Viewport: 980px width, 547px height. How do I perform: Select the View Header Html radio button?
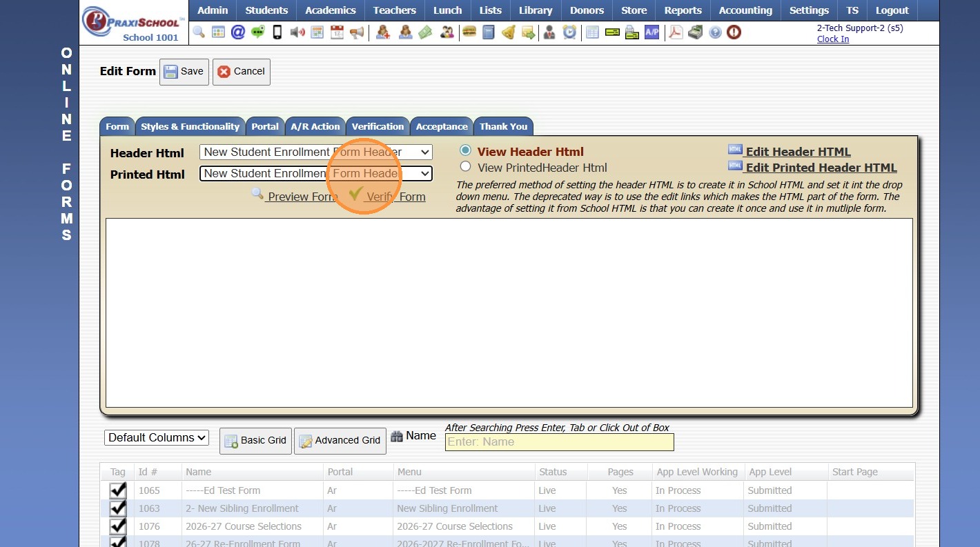(465, 150)
